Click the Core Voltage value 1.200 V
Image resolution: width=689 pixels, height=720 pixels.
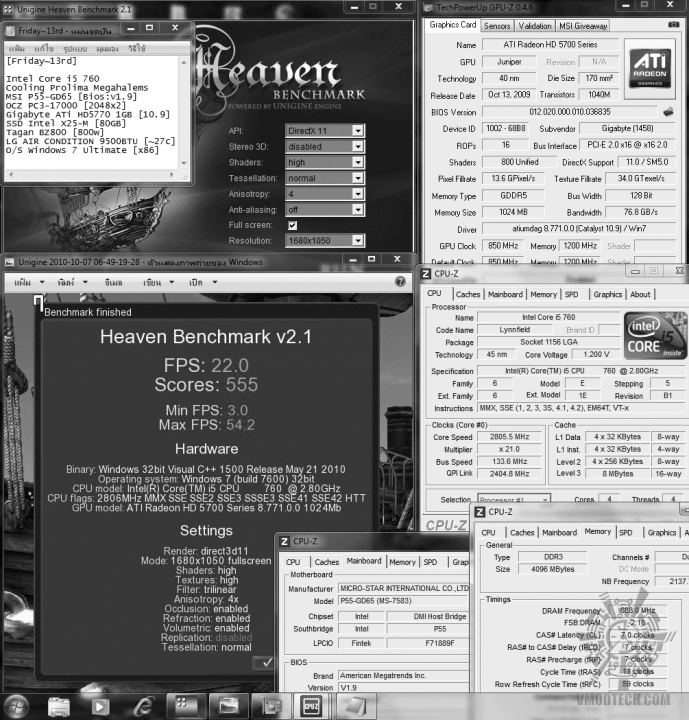coord(596,354)
